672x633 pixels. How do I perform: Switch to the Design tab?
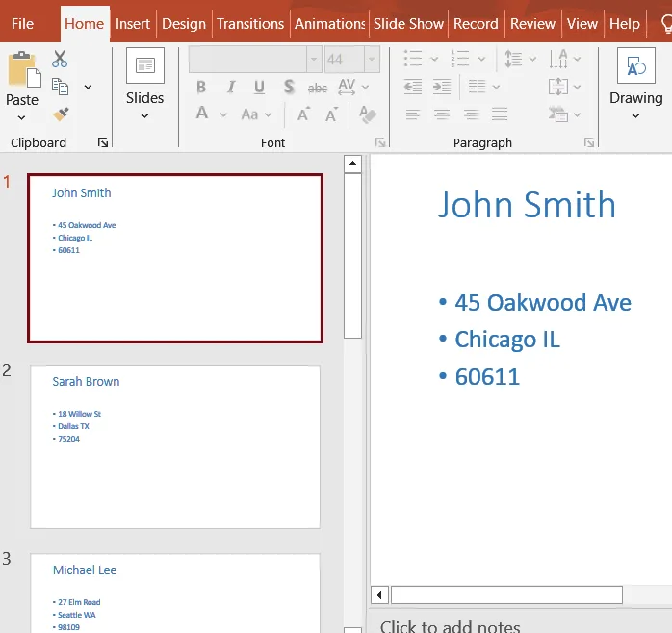pos(184,24)
